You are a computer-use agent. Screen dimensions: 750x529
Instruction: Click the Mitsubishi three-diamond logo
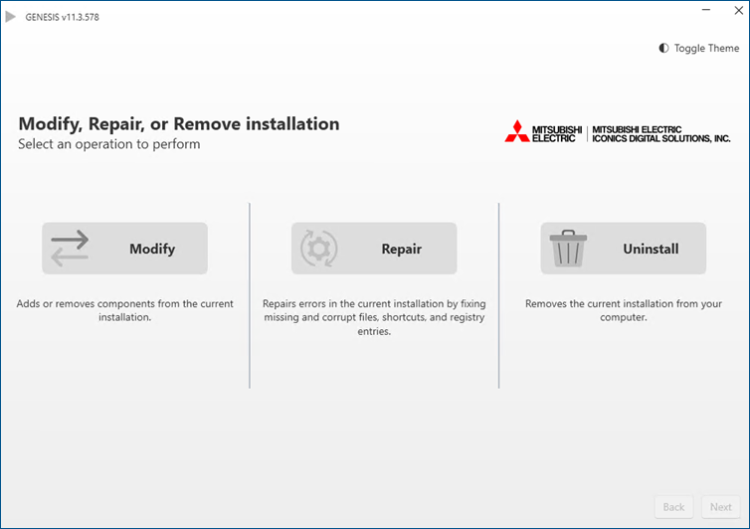click(x=516, y=133)
